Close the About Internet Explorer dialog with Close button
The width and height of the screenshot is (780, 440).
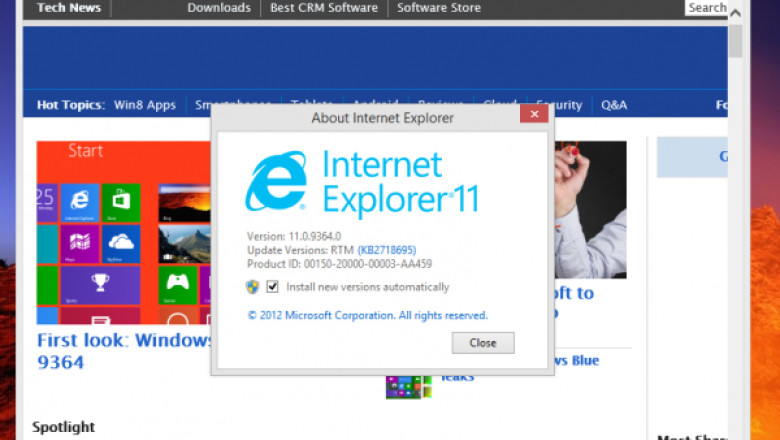coord(483,343)
